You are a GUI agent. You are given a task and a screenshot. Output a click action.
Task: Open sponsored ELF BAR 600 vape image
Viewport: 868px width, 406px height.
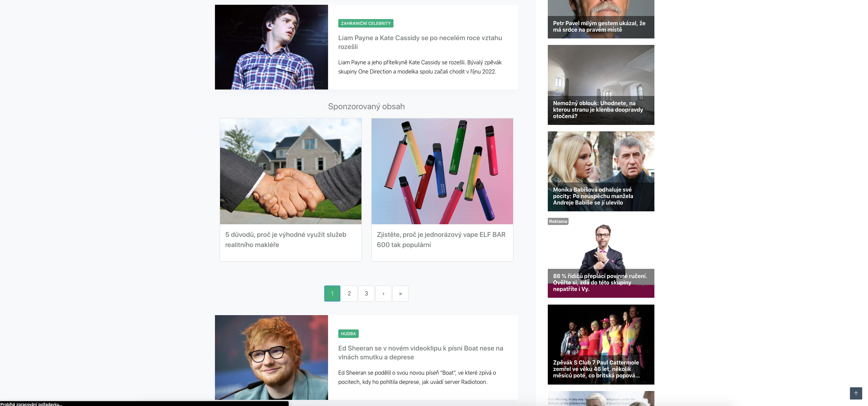442,171
